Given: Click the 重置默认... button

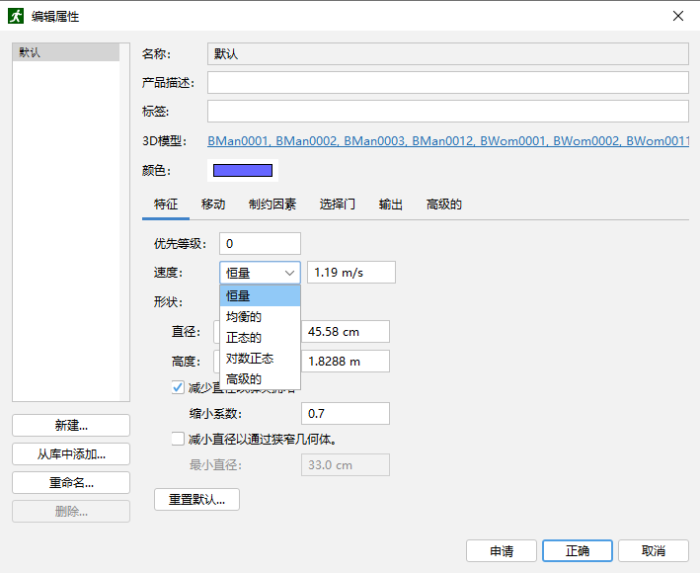Looking at the screenshot, I should pos(196,498).
